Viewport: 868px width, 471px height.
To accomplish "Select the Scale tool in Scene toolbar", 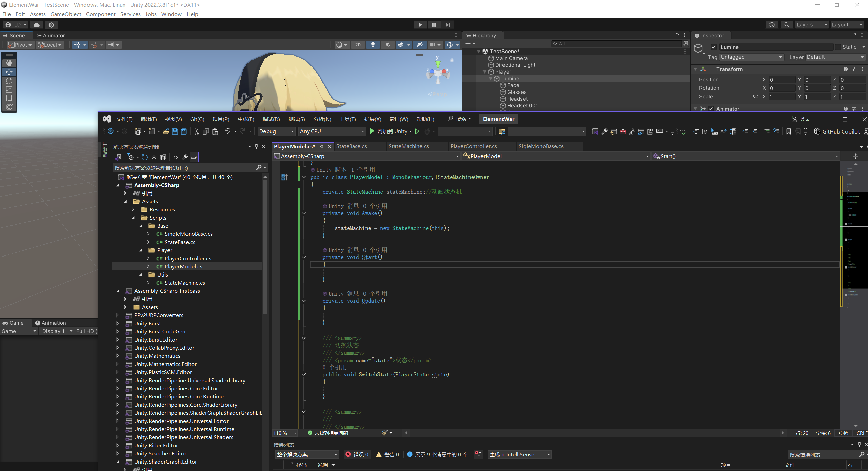I will click(9, 89).
